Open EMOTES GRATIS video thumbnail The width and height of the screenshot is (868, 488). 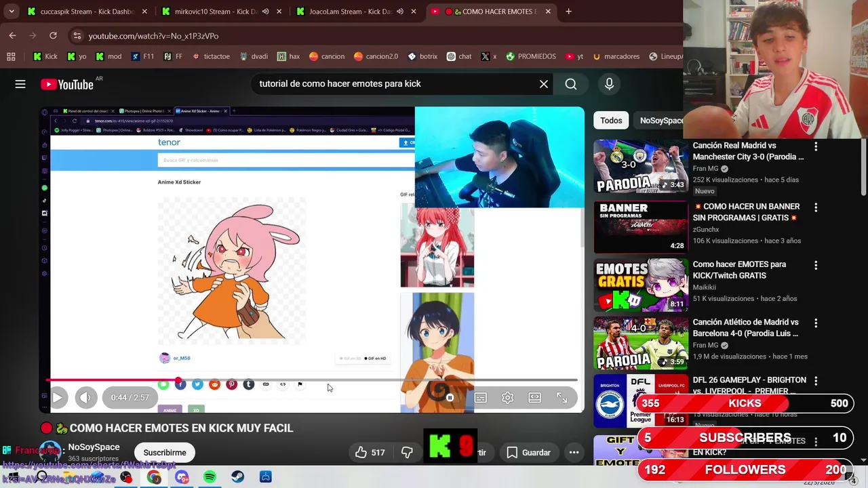coord(641,285)
